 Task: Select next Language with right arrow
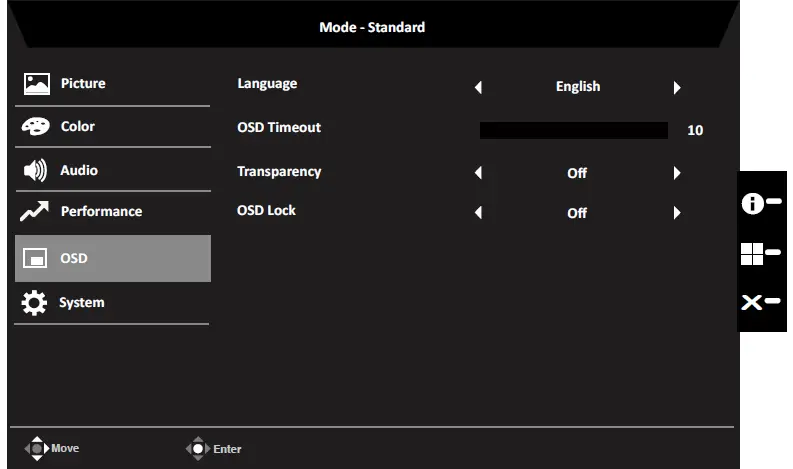click(x=677, y=88)
